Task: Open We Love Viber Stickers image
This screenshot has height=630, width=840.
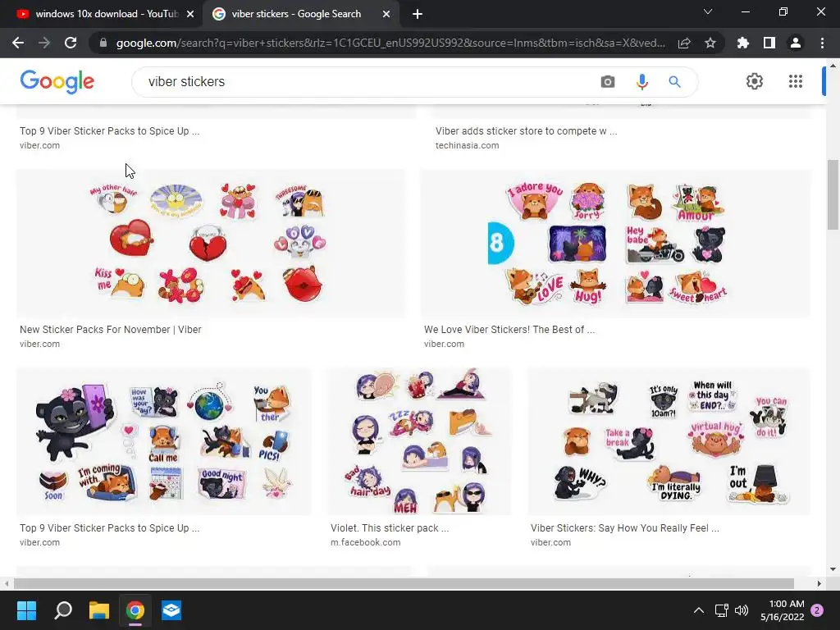Action: 616,243
